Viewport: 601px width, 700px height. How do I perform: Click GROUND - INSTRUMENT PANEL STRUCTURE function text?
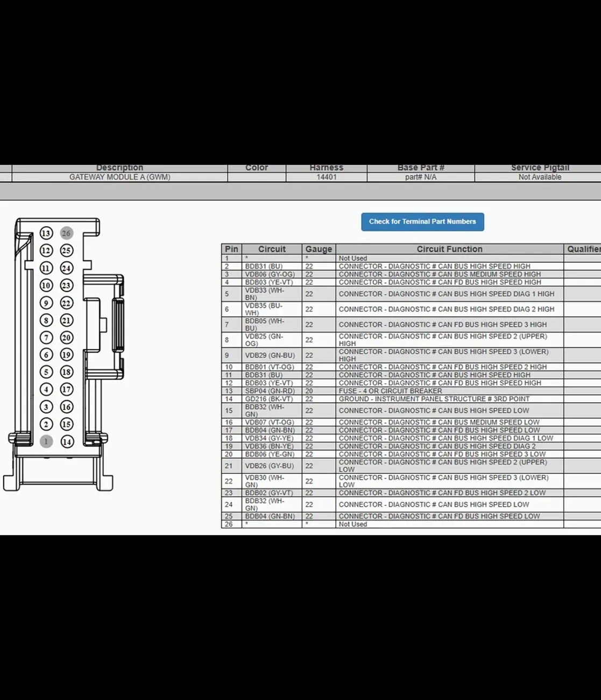click(434, 400)
